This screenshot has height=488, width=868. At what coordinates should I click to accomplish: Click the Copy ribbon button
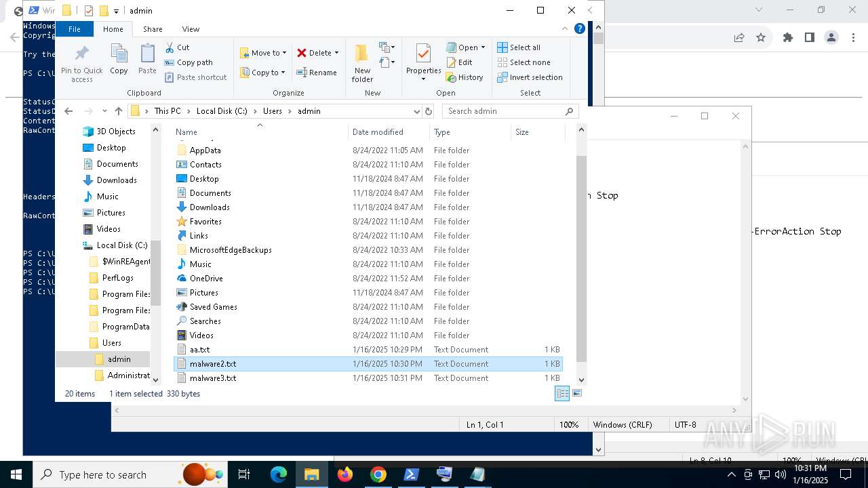pos(119,60)
